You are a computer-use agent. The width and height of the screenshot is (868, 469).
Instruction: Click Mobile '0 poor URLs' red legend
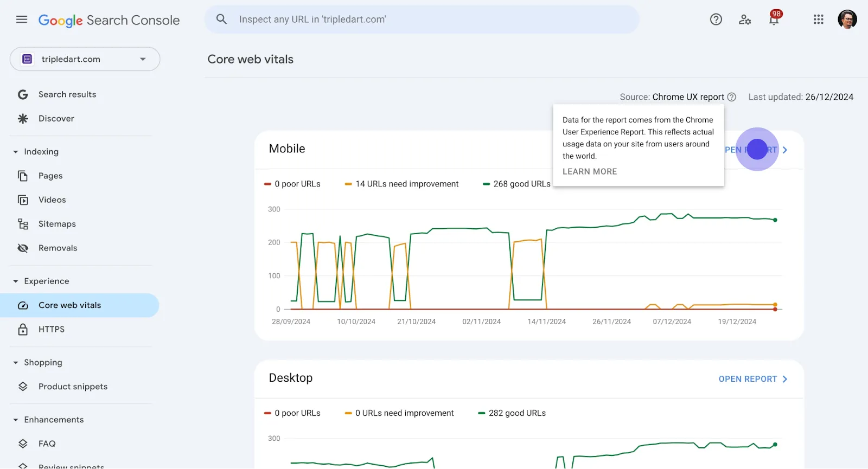pos(292,184)
